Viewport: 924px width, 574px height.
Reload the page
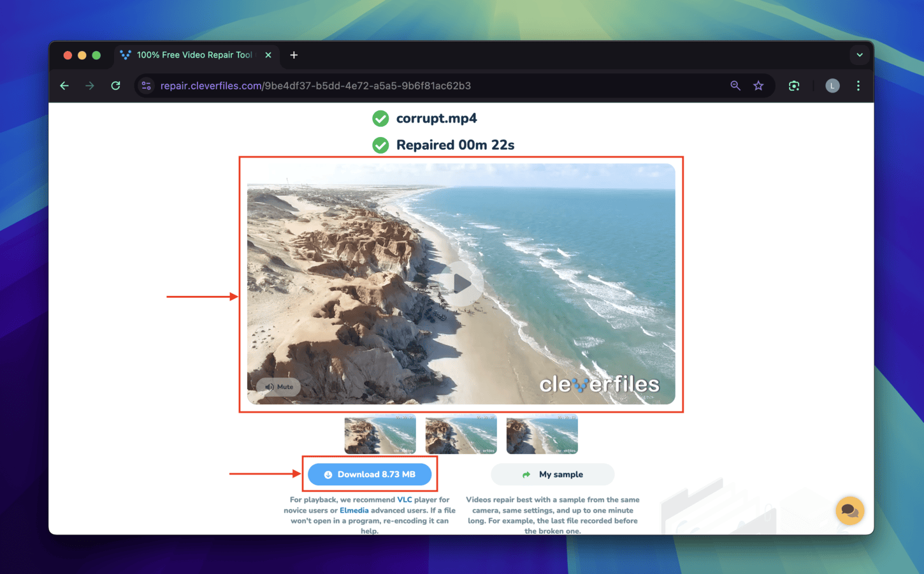(115, 85)
